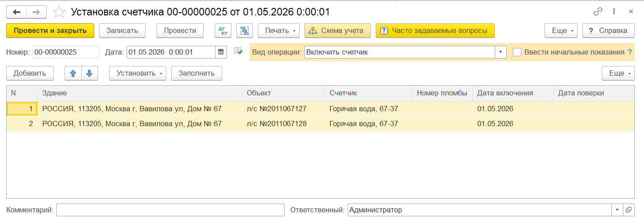Open calendar picker for Дата field
644x222 pixels.
click(x=222, y=52)
